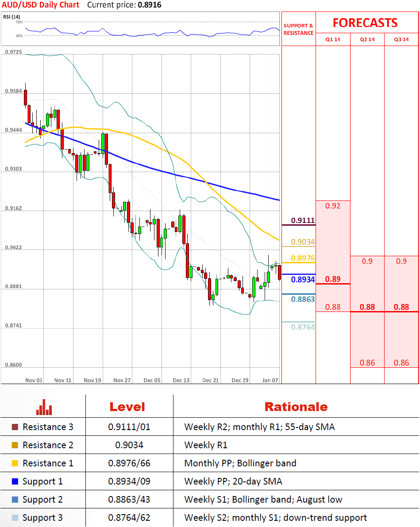The width and height of the screenshot is (420, 527).
Task: Click the 0.9111 resistance level label
Action: pos(303,220)
